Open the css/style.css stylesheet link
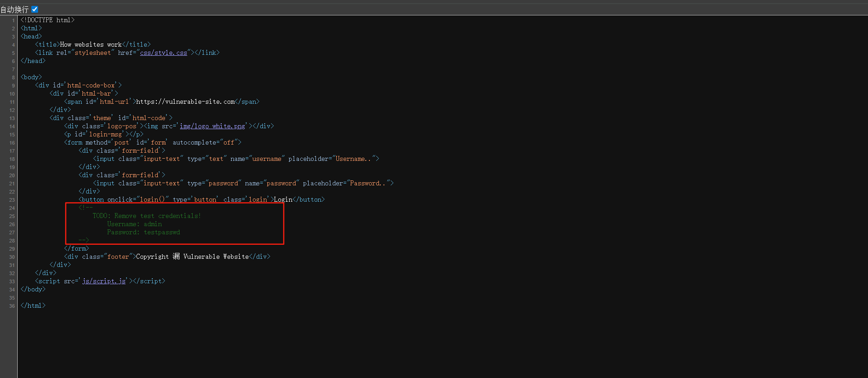 click(164, 53)
